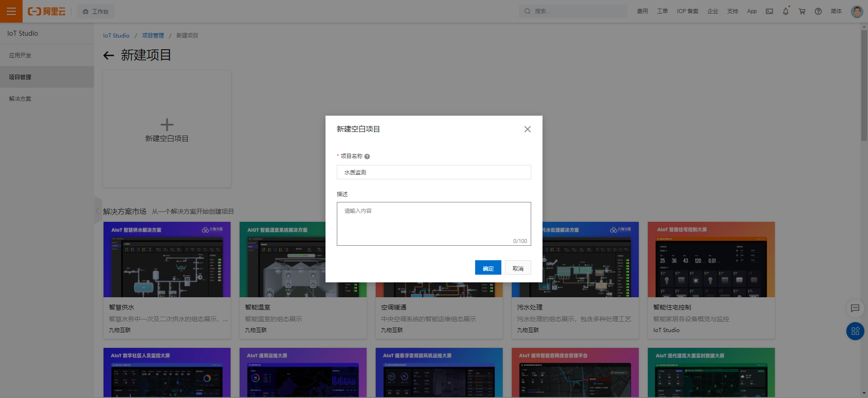Open the 智慧供水 solution thumbnail
The width and height of the screenshot is (868, 398).
point(167,259)
